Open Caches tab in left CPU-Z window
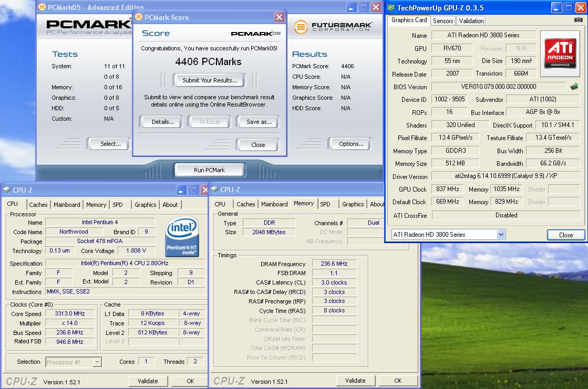Viewport: 588px width, 389px height. (38, 205)
